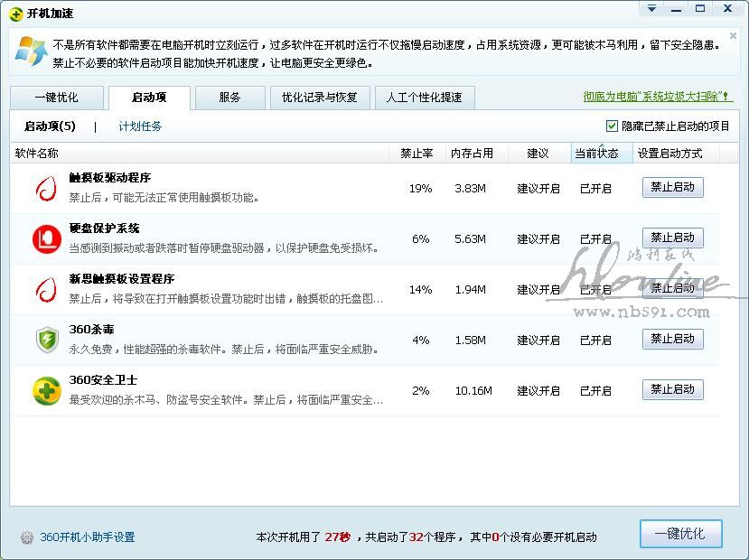749x560 pixels.
Task: Open the title bar dropdown menu arrow
Action: click(651, 9)
